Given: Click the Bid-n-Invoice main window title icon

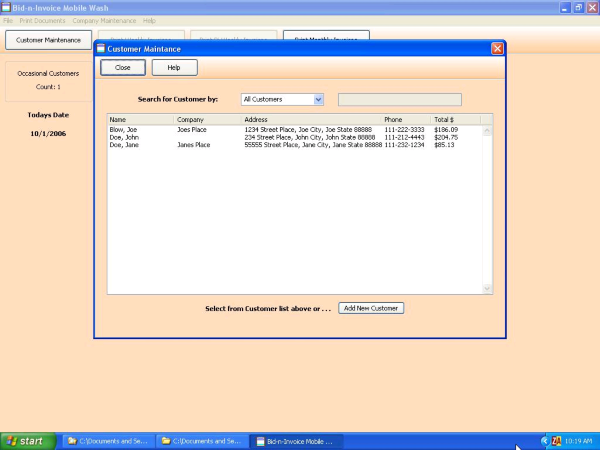Looking at the screenshot, I should 6,7.
